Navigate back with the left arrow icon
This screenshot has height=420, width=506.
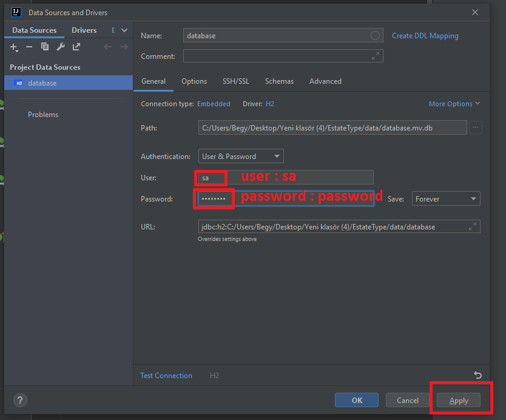[x=108, y=47]
